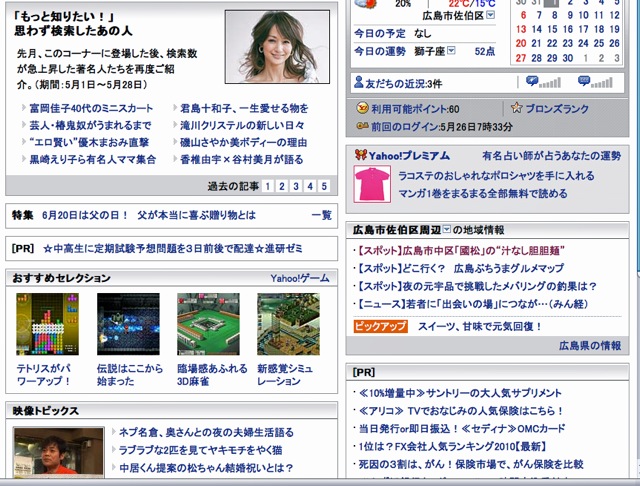
Task: Open 黒崎えり子ら有名人ママ集合 link
Action: point(93,159)
